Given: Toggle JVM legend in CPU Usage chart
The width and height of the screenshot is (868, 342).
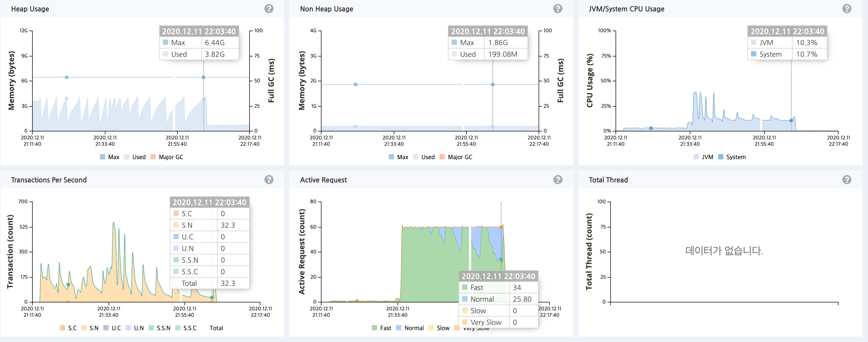Looking at the screenshot, I should [x=707, y=157].
